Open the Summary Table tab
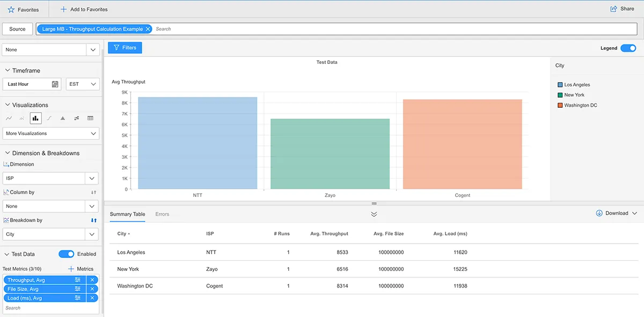Image resolution: width=644 pixels, height=317 pixels. [x=127, y=214]
